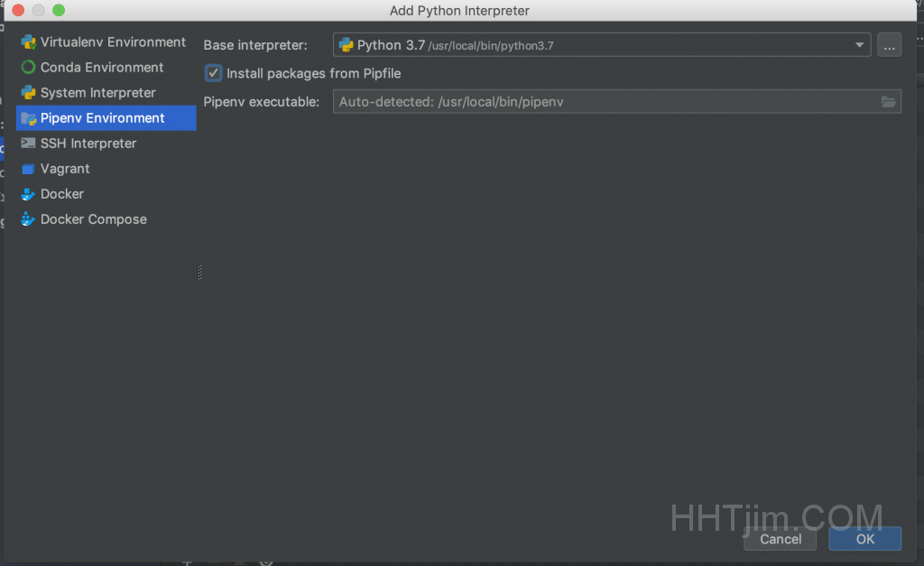Select Vagrant interpreter type
Image resolution: width=924 pixels, height=566 pixels.
point(106,169)
